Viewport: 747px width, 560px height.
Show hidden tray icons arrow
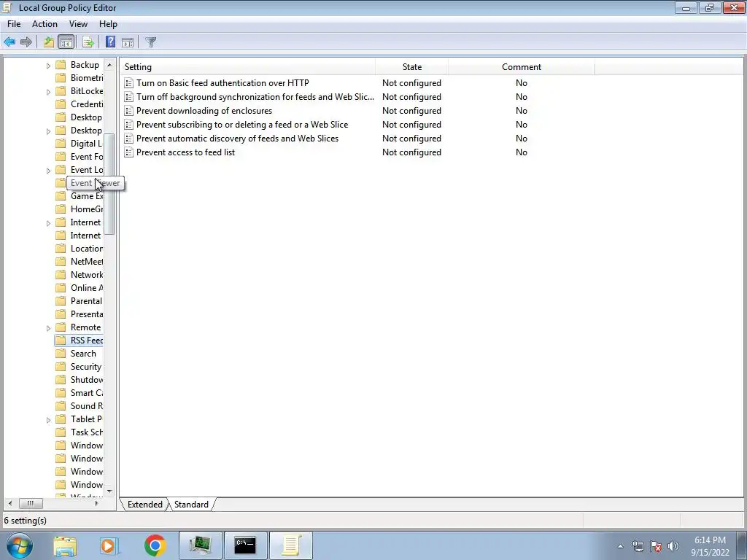point(620,546)
